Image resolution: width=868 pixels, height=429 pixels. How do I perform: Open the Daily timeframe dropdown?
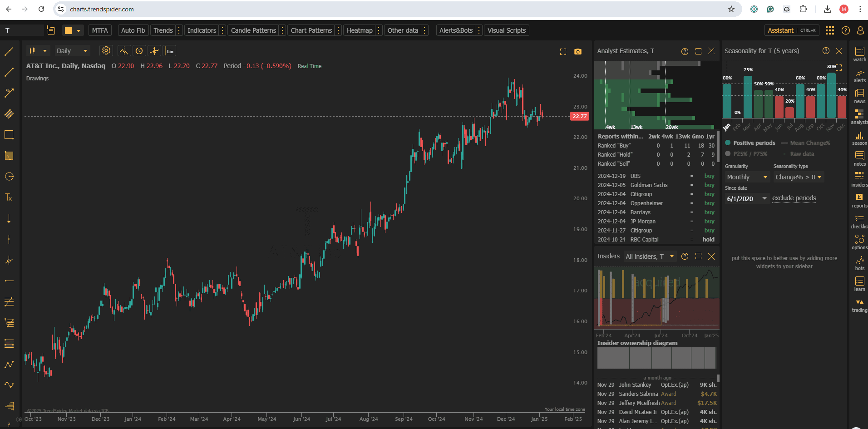(x=72, y=50)
